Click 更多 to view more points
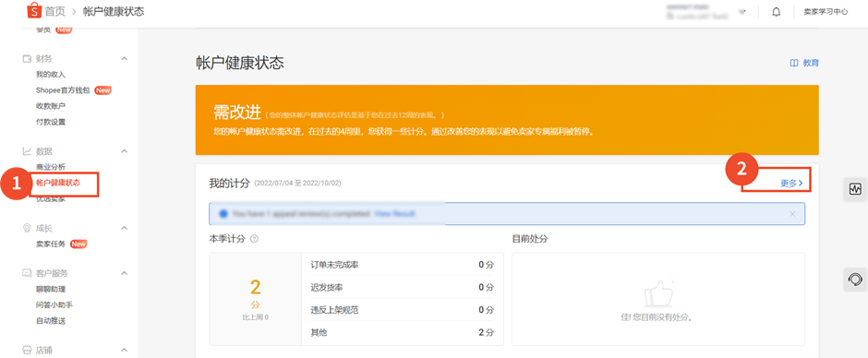The height and width of the screenshot is (358, 868). coord(791,183)
